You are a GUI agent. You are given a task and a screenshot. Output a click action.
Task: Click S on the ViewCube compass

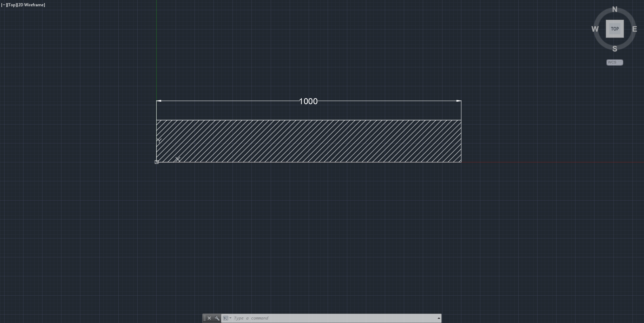[x=615, y=49]
